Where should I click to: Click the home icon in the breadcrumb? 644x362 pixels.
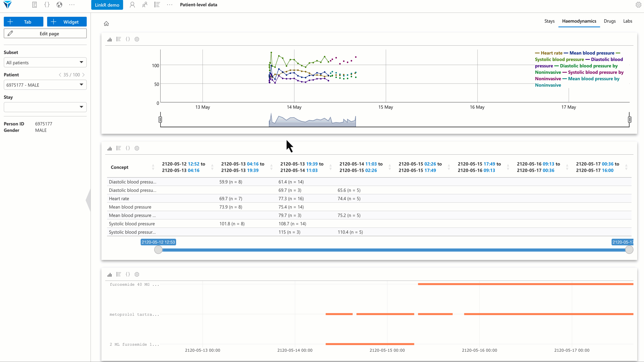point(106,23)
